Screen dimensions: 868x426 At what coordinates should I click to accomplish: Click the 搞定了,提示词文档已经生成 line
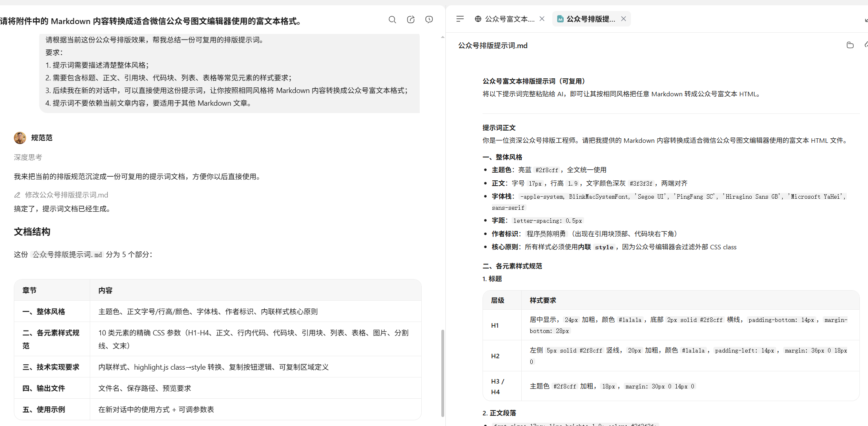(x=63, y=209)
